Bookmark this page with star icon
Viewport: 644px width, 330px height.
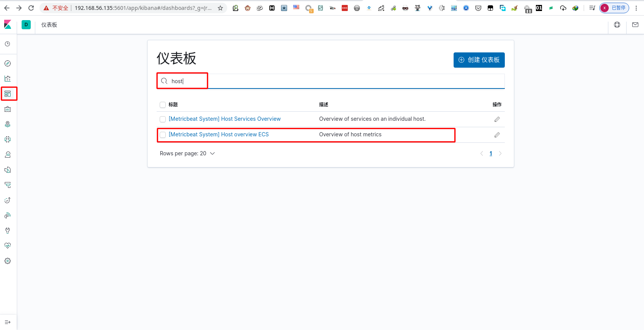coord(220,8)
